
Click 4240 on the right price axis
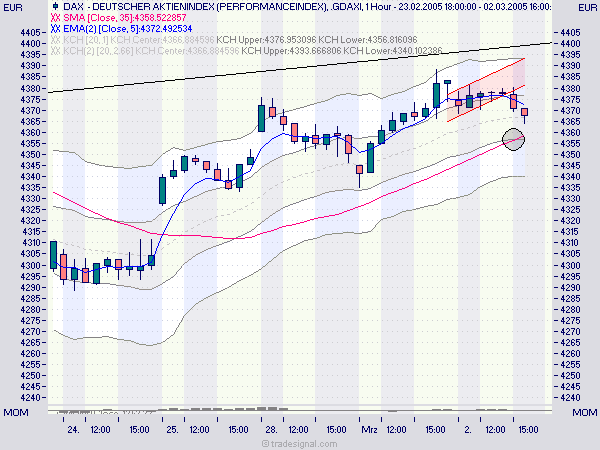click(571, 398)
